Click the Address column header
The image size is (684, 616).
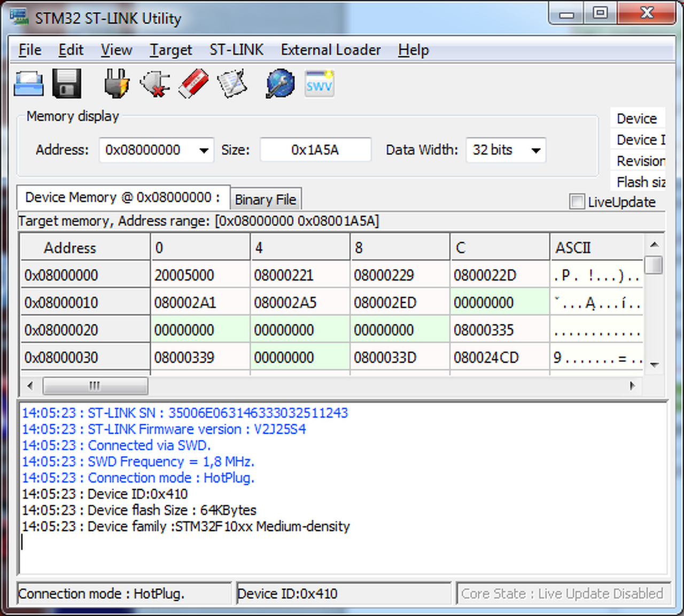tap(85, 248)
